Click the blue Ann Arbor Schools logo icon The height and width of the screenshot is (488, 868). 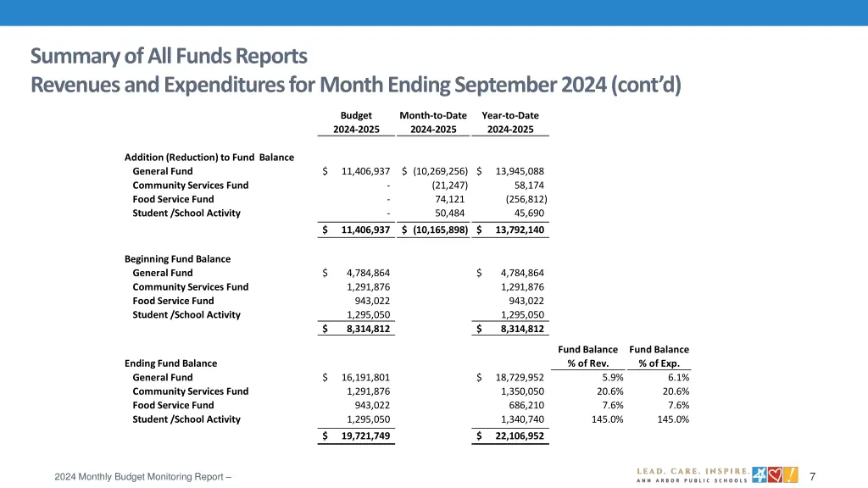click(759, 474)
